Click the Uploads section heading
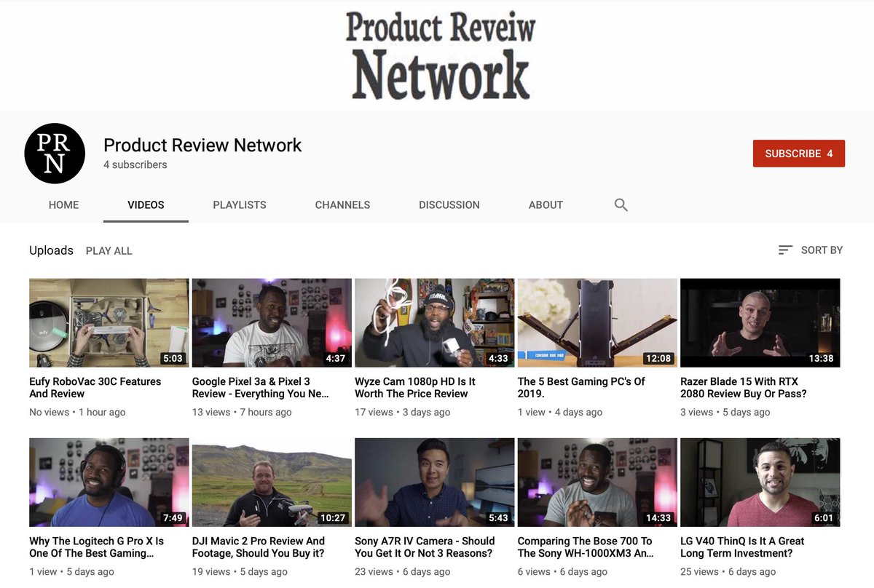Image resolution: width=874 pixels, height=588 pixels. [51, 250]
